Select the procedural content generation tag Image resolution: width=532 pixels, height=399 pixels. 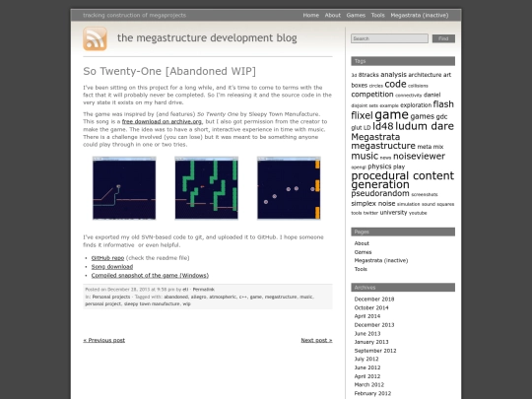pos(402,180)
